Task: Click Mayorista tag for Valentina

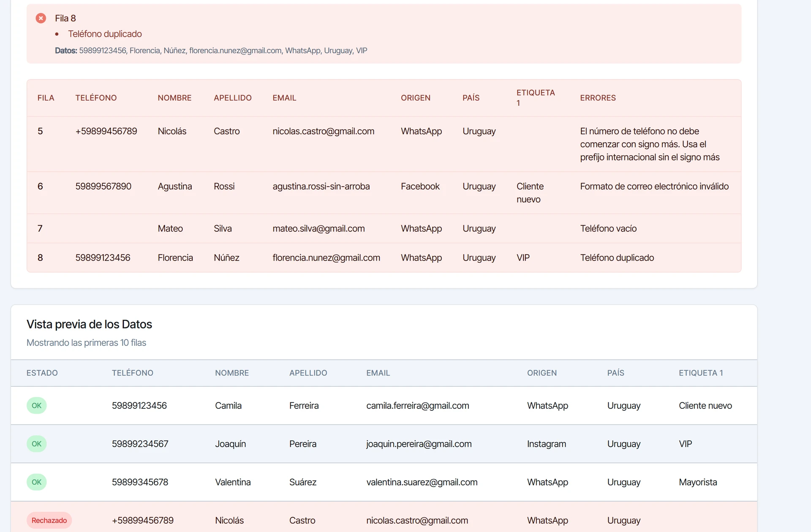Action: [698, 482]
